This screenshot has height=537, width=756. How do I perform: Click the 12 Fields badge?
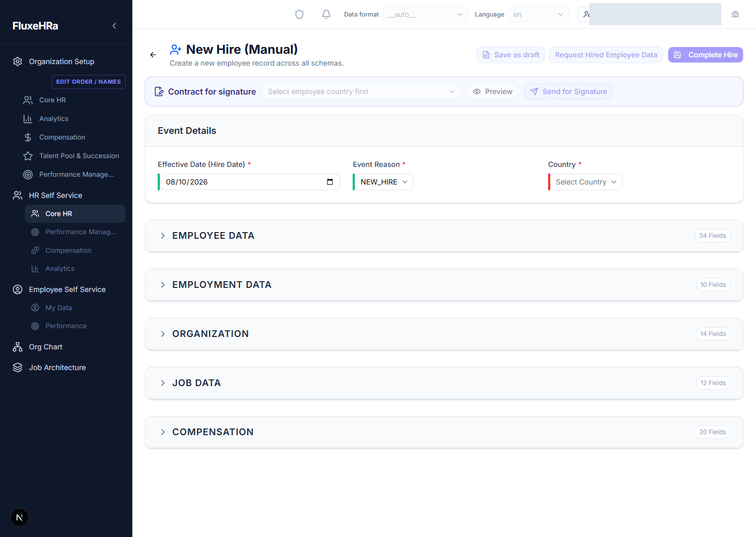click(713, 383)
